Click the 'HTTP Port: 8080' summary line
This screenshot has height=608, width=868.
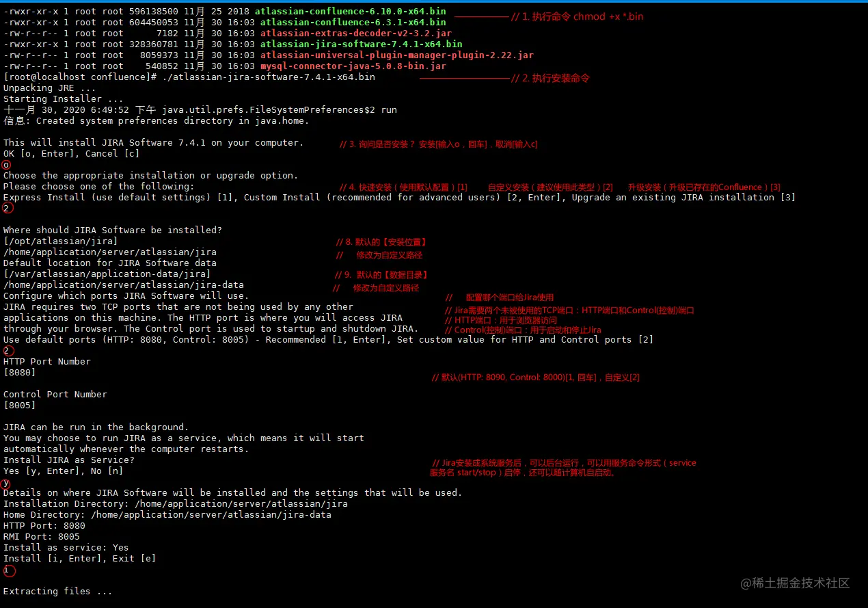coord(44,526)
